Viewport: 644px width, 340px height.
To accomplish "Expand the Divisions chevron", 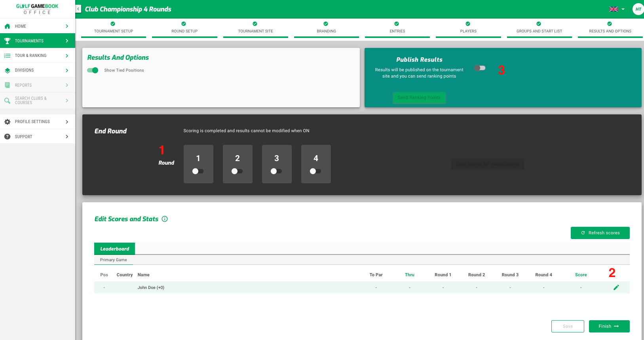I will tap(67, 70).
